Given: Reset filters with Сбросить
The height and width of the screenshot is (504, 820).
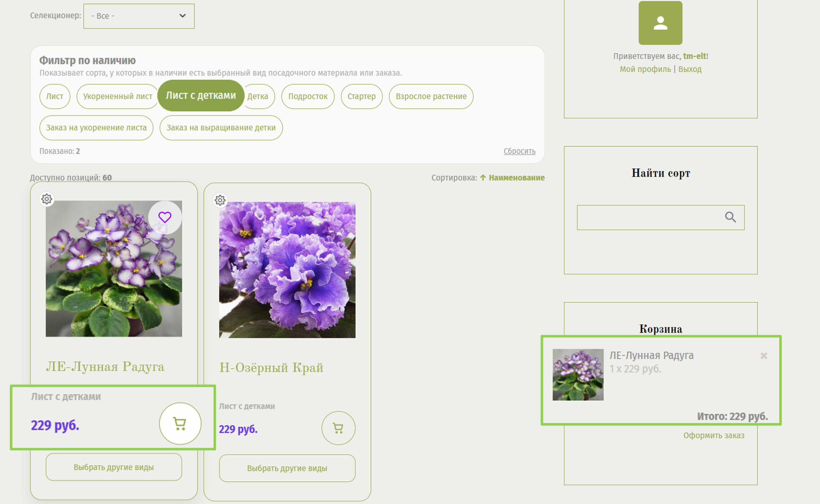Looking at the screenshot, I should [x=519, y=151].
